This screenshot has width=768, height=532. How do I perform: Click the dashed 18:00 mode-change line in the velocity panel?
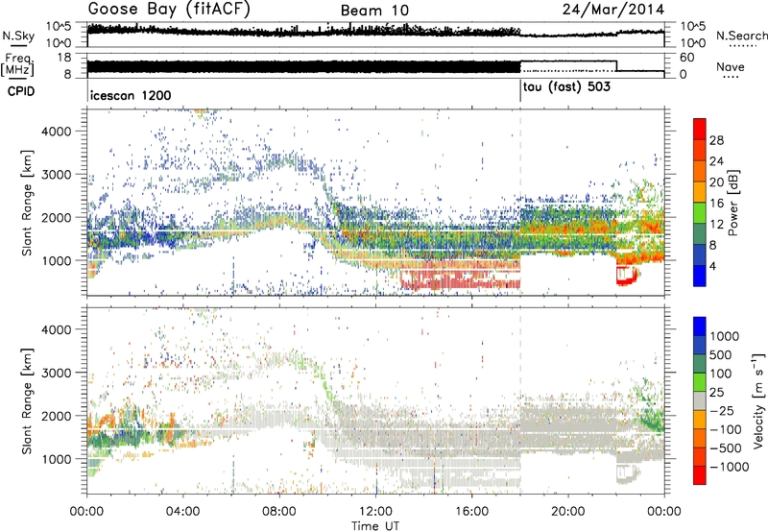coord(520,400)
